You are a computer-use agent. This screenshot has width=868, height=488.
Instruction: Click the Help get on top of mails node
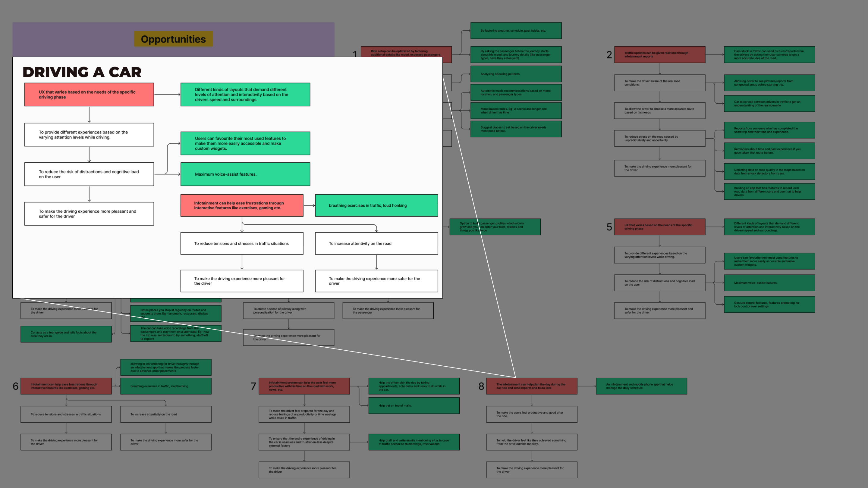point(414,405)
